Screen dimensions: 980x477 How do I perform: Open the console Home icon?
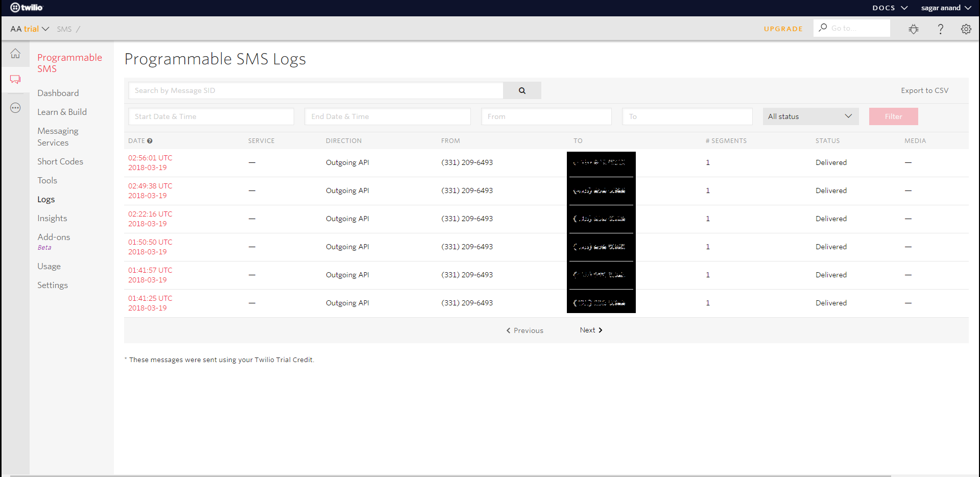point(15,54)
